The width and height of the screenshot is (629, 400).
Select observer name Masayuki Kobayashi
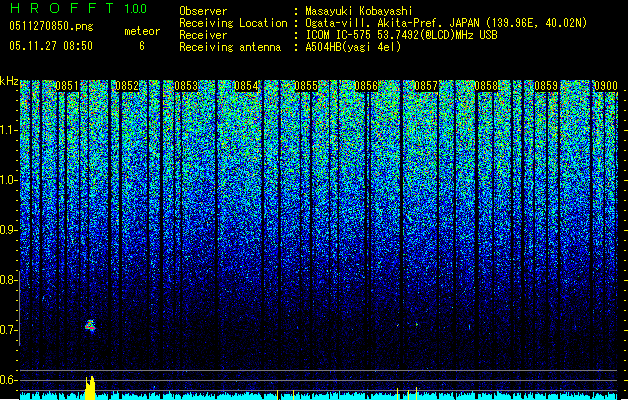point(359,11)
